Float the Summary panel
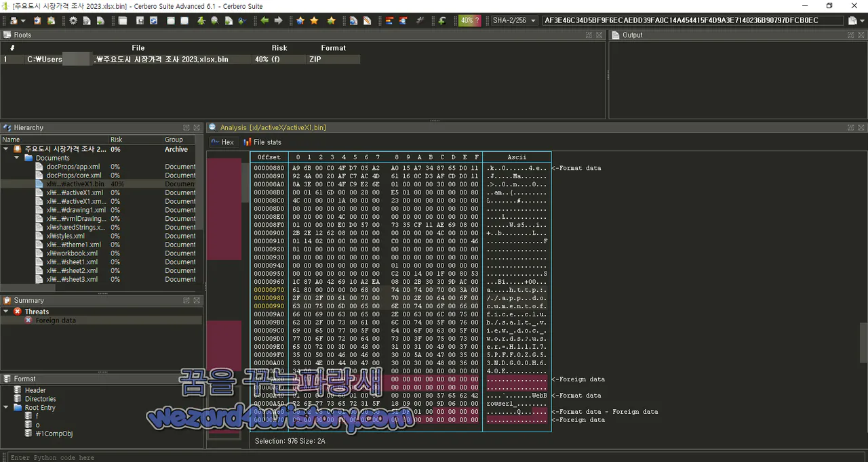Image resolution: width=868 pixels, height=462 pixels. [x=186, y=300]
